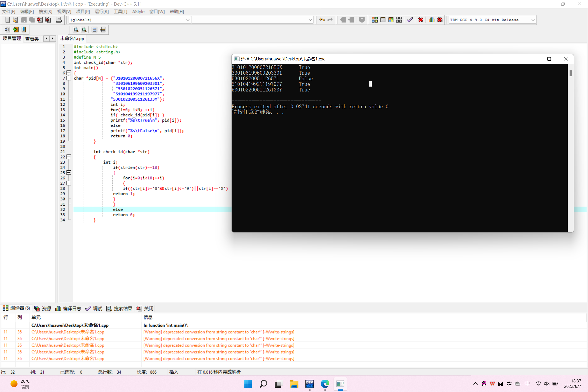
Task: Click the New file toolbar icon
Action: click(x=7, y=20)
